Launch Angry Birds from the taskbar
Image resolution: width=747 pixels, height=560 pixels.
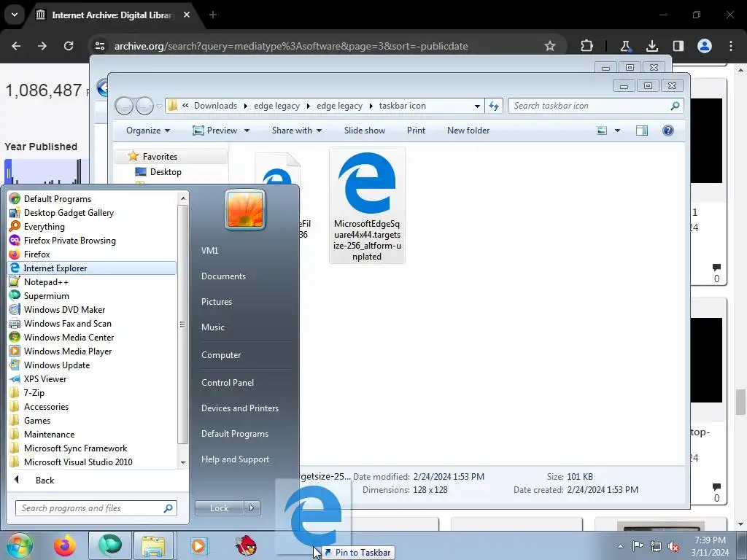246,545
